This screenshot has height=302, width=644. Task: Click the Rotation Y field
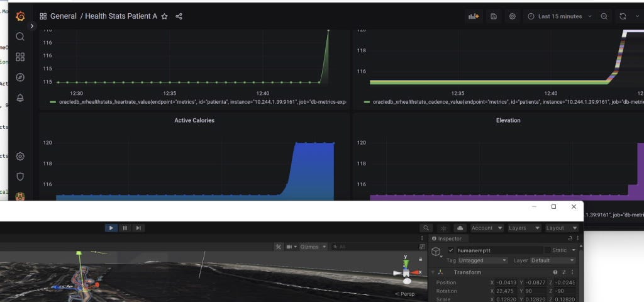[x=536, y=291]
